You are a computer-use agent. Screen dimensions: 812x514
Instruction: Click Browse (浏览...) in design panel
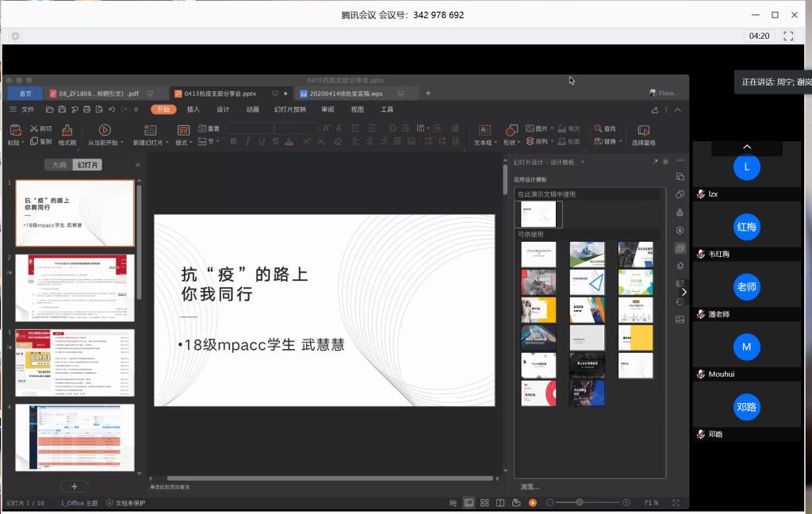530,486
